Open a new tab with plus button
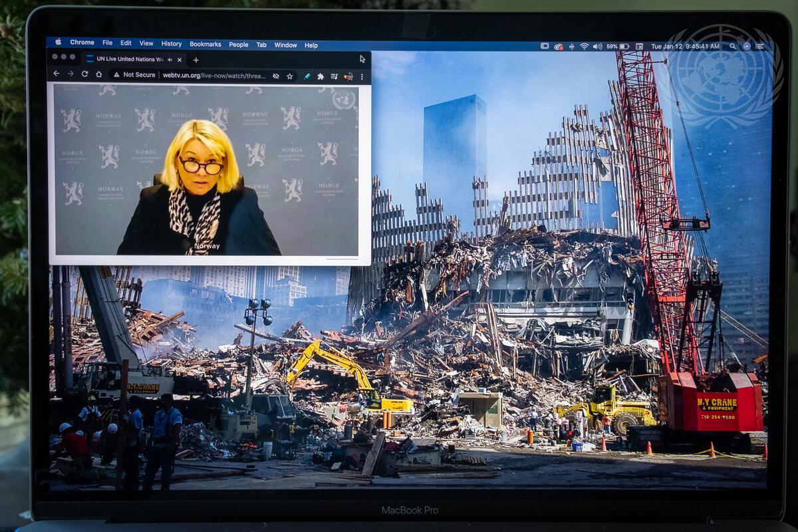 [196, 59]
